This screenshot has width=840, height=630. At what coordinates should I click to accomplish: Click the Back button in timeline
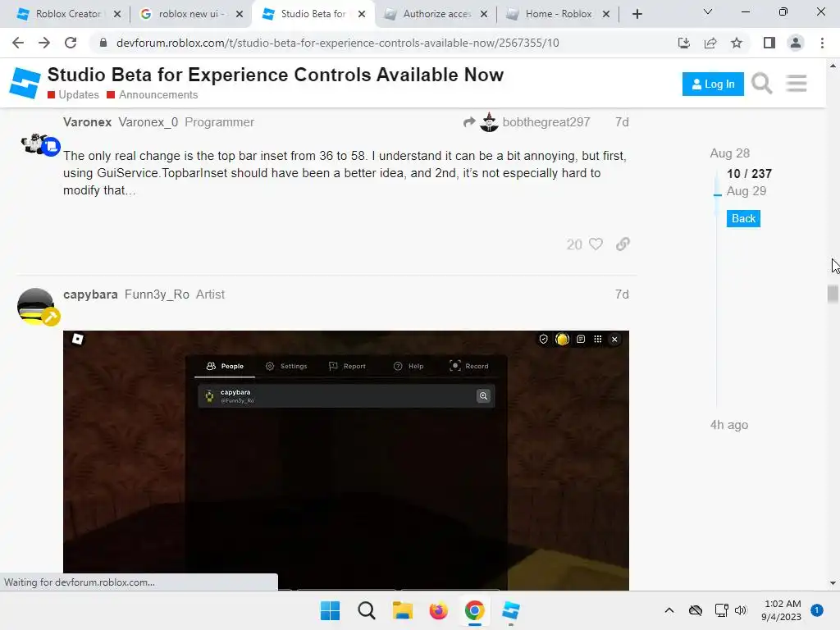coord(743,218)
